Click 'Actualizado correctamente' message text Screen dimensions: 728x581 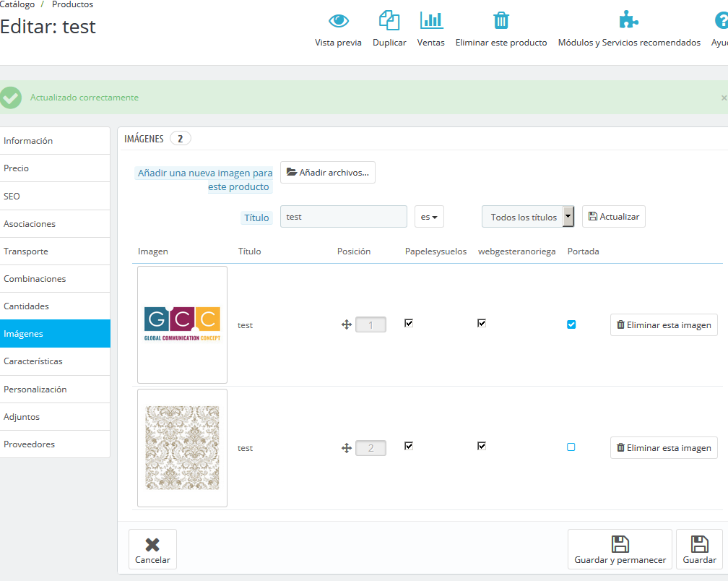pyautogui.click(x=84, y=98)
